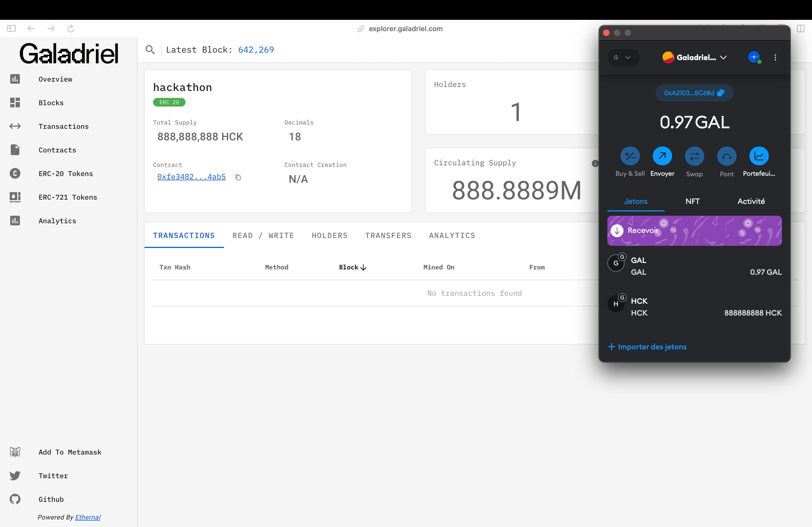812x527 pixels.
Task: Switch to the READ / WRITE tab
Action: coord(263,236)
